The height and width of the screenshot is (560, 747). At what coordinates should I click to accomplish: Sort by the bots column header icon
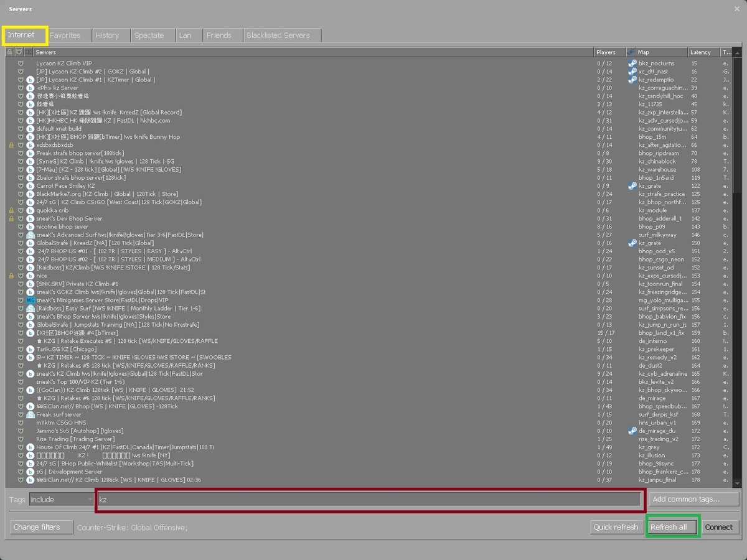click(x=28, y=52)
